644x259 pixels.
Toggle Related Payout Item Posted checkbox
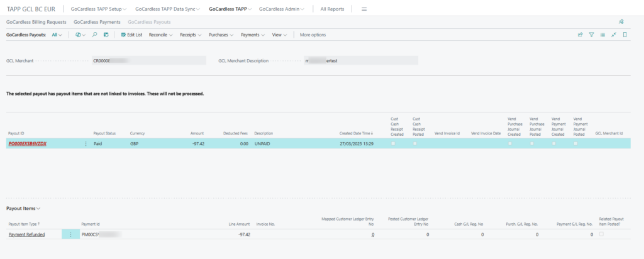[x=602, y=234]
